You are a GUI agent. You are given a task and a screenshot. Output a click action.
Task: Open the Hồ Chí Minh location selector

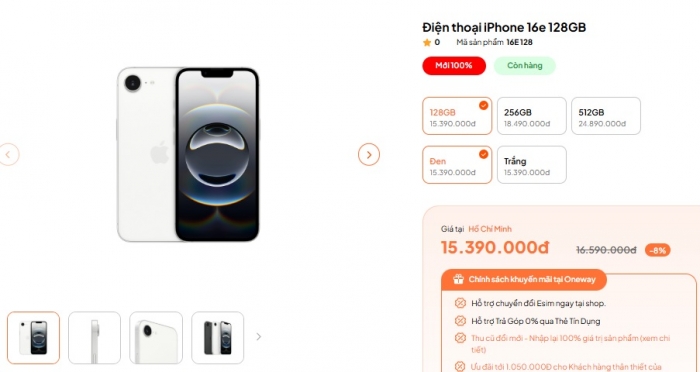[x=490, y=229]
